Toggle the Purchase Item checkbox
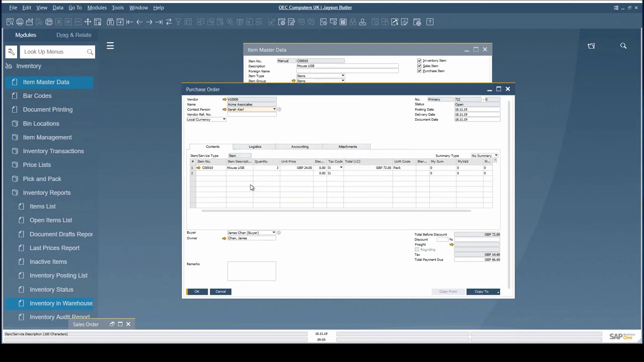This screenshot has width=644, height=362. tap(419, 71)
